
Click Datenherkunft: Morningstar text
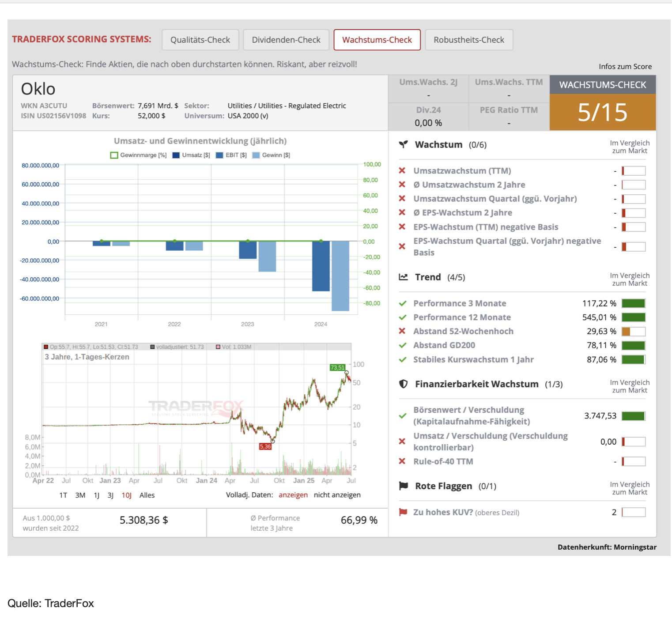[607, 547]
